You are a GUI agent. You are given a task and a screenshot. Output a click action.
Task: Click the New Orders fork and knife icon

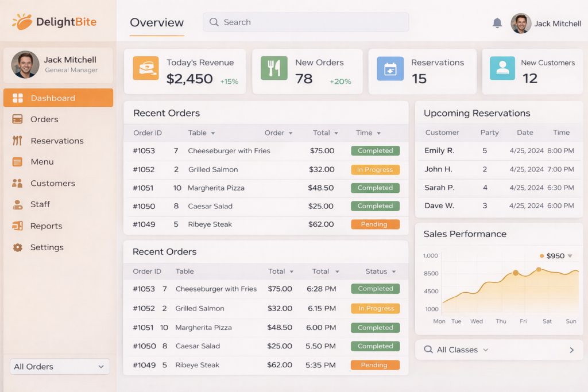(x=274, y=68)
